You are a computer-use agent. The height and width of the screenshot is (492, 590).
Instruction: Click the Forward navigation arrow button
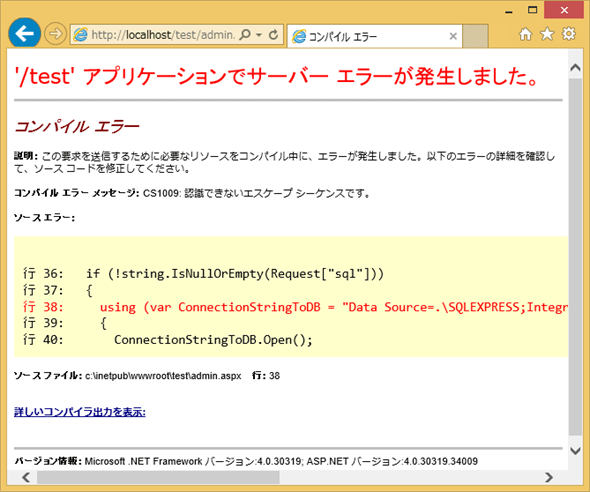[x=55, y=34]
